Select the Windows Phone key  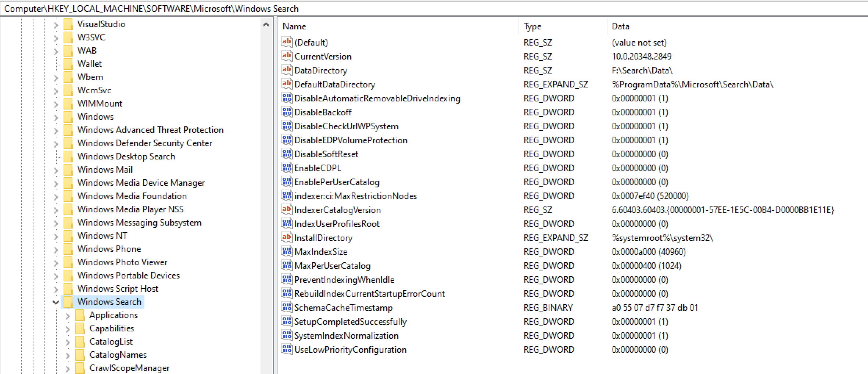(x=109, y=249)
